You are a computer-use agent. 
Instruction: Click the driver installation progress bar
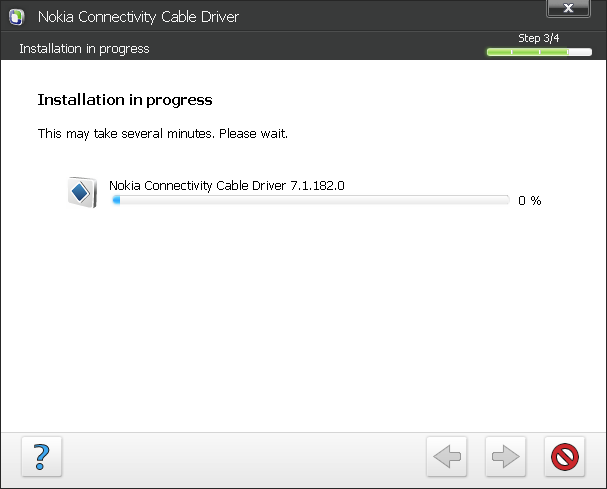point(310,200)
